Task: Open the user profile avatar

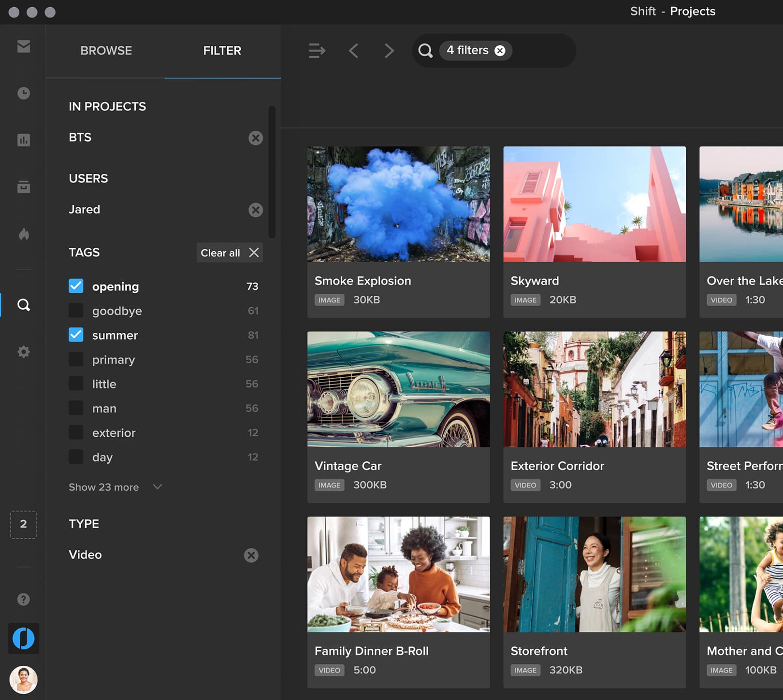Action: point(23,680)
